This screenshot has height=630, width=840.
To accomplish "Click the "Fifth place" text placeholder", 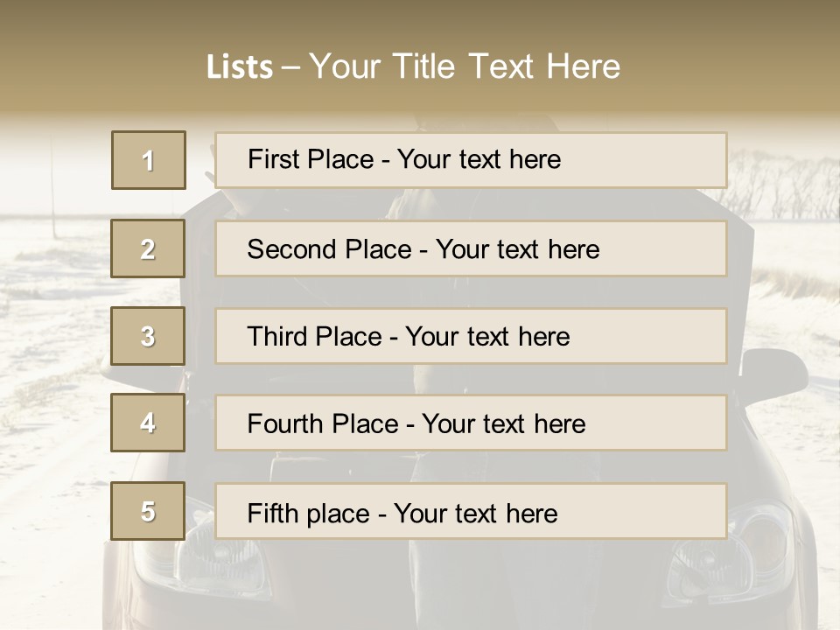I will [x=471, y=511].
